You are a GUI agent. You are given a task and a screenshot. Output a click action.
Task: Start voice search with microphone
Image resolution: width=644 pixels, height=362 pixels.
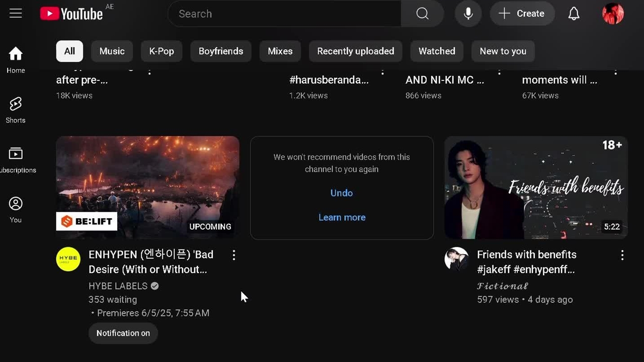[468, 14]
